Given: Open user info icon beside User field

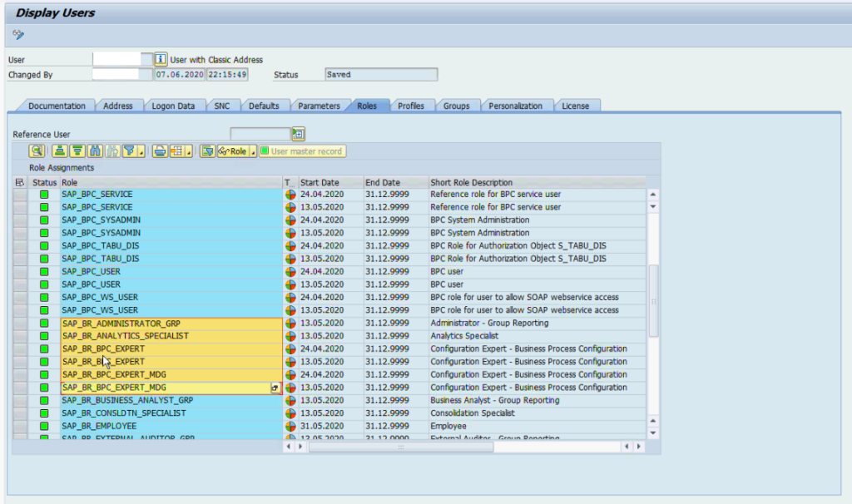Looking at the screenshot, I should pyautogui.click(x=161, y=59).
